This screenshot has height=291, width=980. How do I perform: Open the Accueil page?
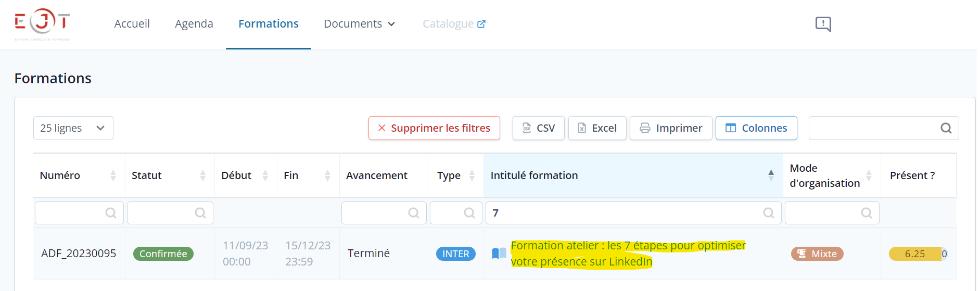tap(132, 24)
